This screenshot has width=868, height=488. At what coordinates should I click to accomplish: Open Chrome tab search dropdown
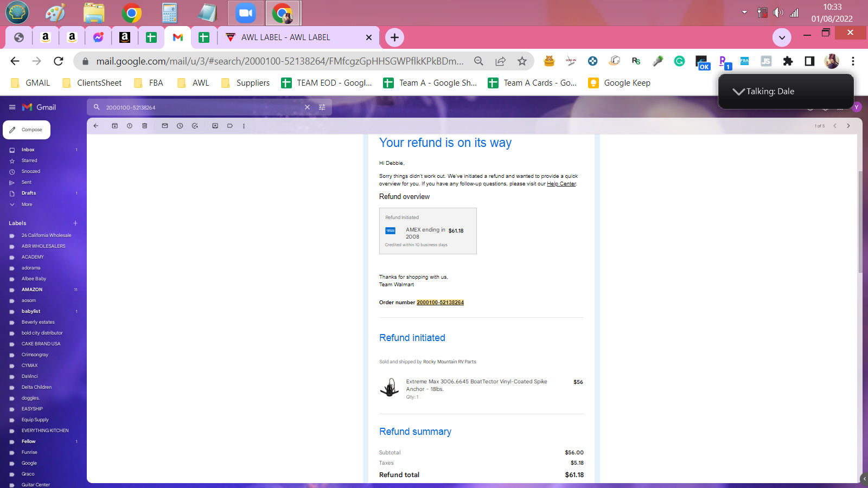tap(782, 37)
